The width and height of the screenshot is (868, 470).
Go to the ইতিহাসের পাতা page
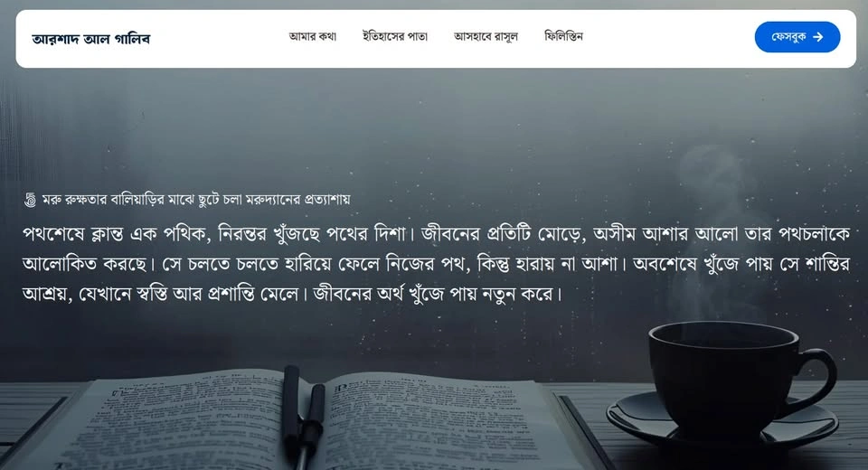pos(395,36)
